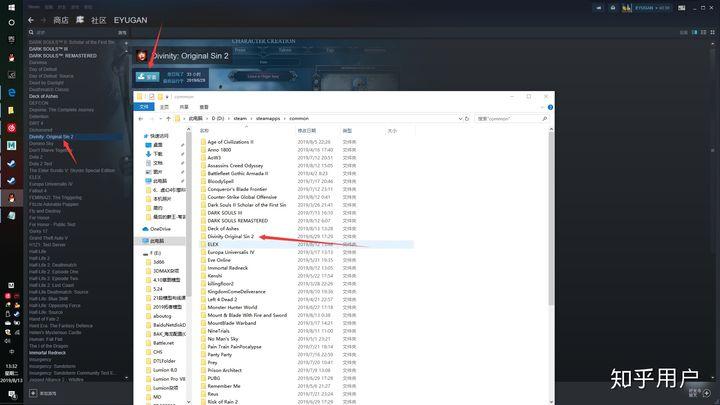Open the Steam 商店 (Store) tab
Image resolution: width=720 pixels, height=405 pixels.
[x=61, y=20]
